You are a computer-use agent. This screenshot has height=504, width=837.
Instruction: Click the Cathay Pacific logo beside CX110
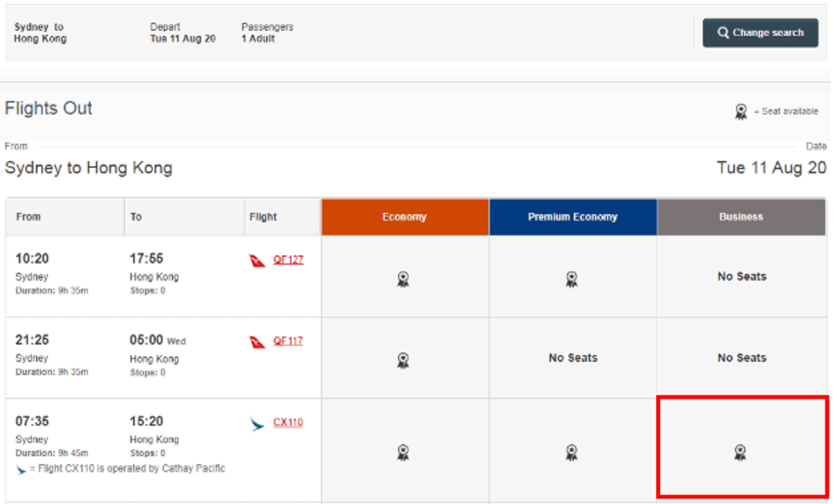pos(257,424)
